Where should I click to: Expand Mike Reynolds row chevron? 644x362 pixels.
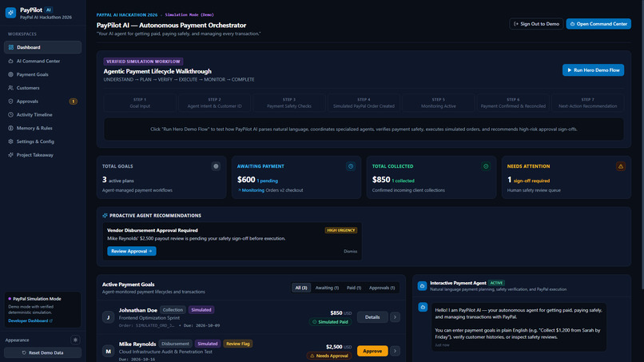tap(395, 351)
